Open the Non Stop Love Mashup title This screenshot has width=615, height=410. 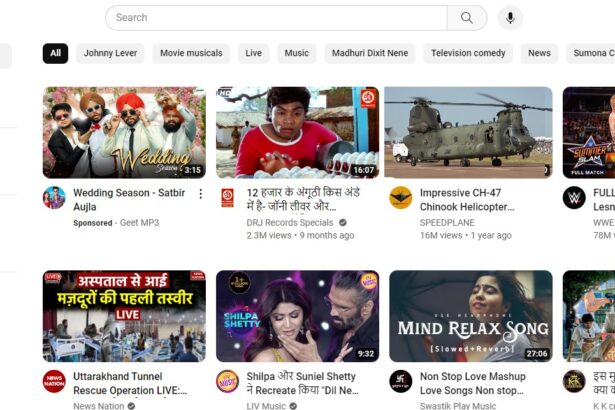473,383
